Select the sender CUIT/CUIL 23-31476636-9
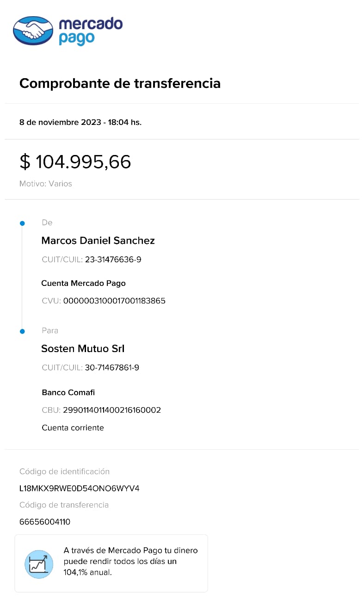Image resolution: width=364 pixels, height=607 pixels. (x=113, y=260)
